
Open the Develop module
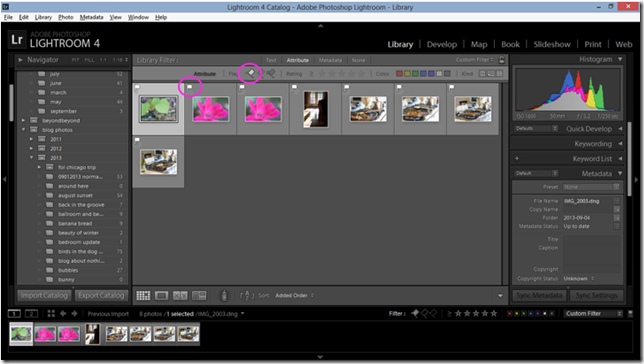point(442,44)
